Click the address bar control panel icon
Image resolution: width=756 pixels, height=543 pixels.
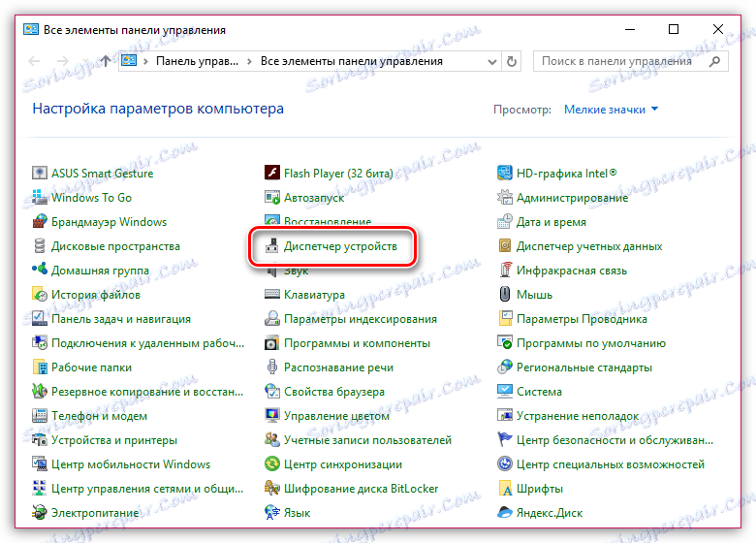[x=129, y=61]
